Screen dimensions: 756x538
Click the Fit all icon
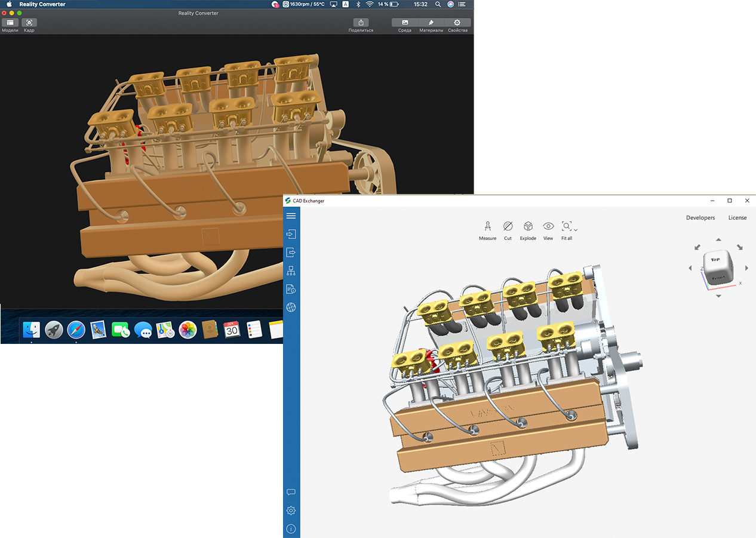pos(566,227)
